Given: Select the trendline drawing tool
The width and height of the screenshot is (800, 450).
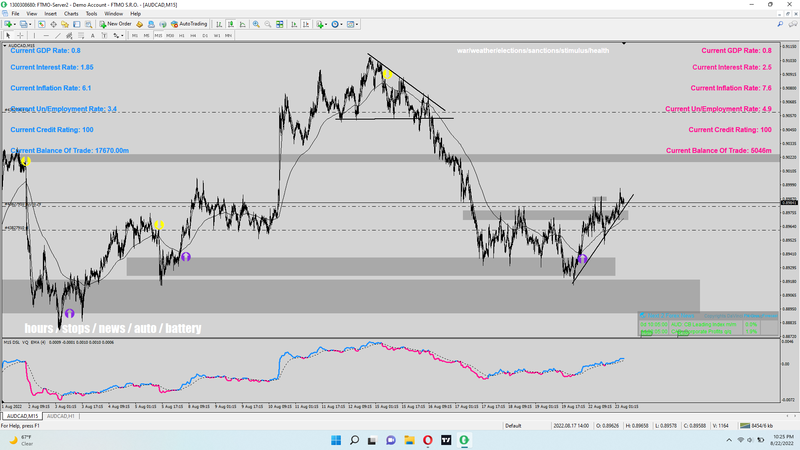Looking at the screenshot, I should coord(56,35).
